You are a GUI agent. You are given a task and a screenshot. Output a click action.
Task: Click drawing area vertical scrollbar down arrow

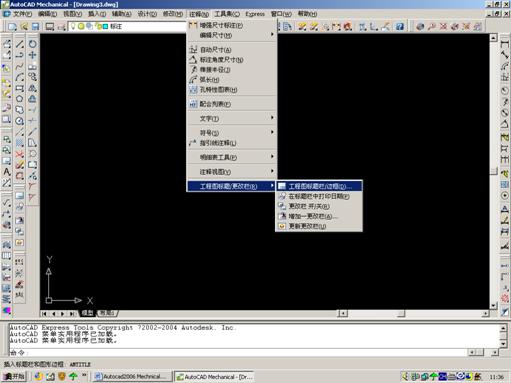[x=493, y=305]
